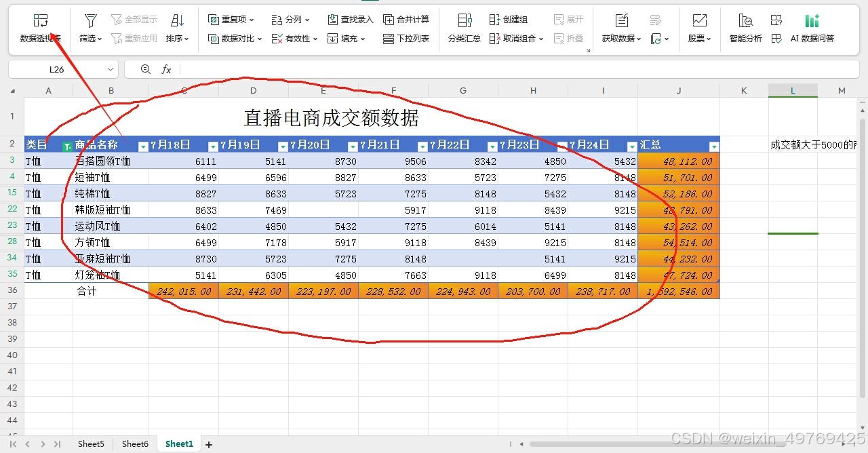Image resolution: width=868 pixels, height=453 pixels.
Task: Select the Sheet1 tab
Action: [x=179, y=444]
